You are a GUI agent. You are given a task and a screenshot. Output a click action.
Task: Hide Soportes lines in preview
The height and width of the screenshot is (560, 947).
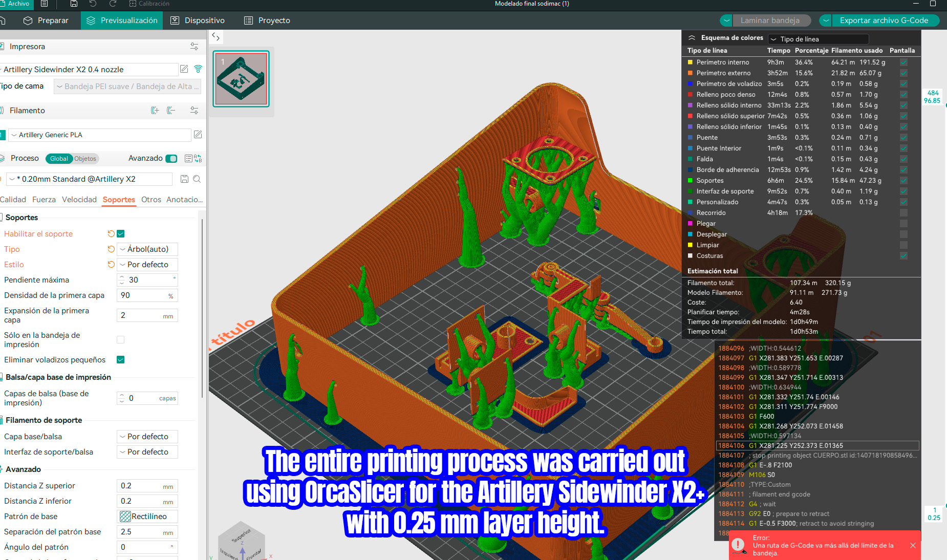click(x=903, y=181)
